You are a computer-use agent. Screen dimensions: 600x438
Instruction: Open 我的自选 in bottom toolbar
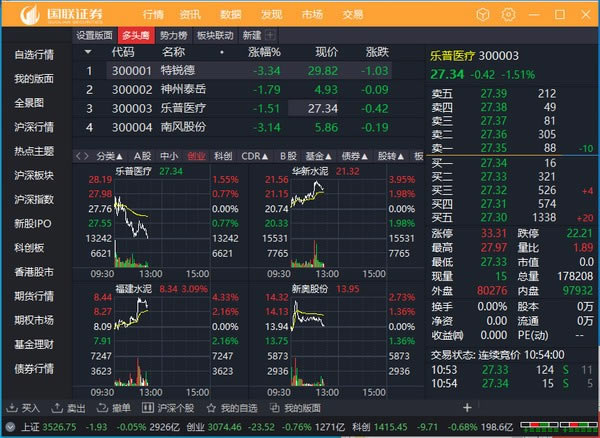point(232,408)
